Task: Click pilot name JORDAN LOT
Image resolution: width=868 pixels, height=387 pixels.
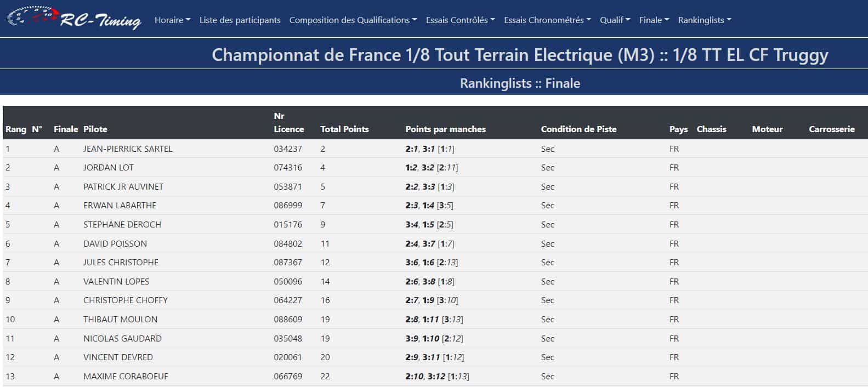Action: click(108, 168)
